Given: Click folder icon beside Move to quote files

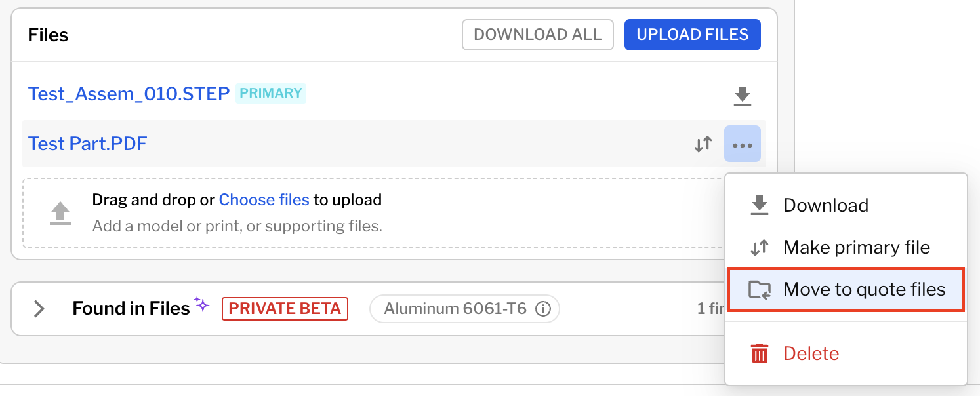Looking at the screenshot, I should [x=760, y=289].
